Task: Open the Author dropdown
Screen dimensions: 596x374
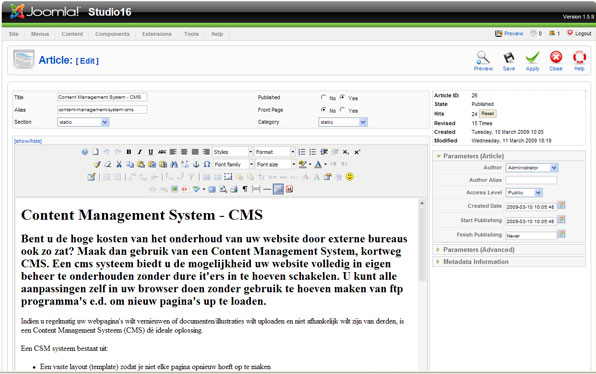Action: (532, 168)
